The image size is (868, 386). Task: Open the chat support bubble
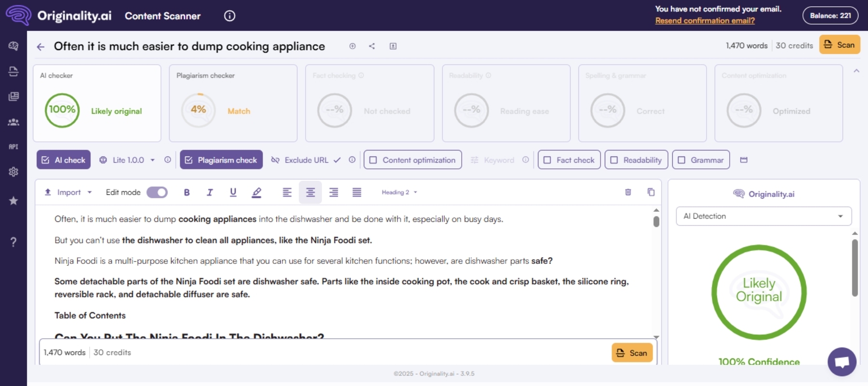[841, 361]
